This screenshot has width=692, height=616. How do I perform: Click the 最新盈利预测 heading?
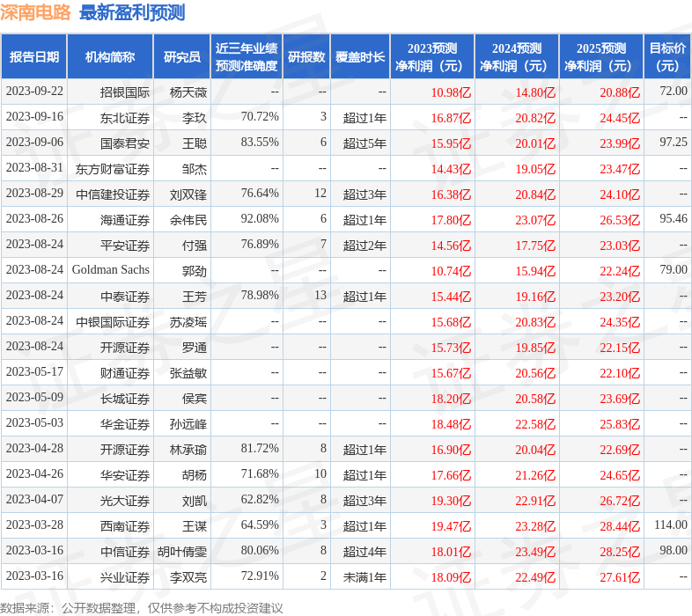click(x=132, y=12)
